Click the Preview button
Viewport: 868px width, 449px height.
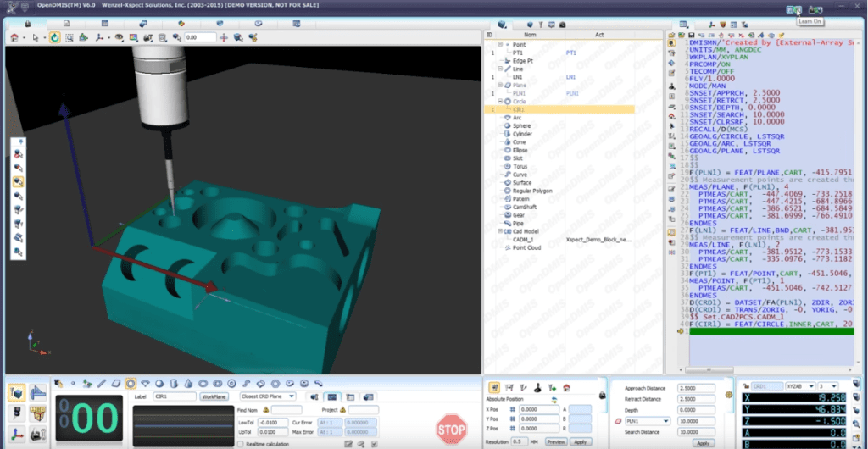555,441
